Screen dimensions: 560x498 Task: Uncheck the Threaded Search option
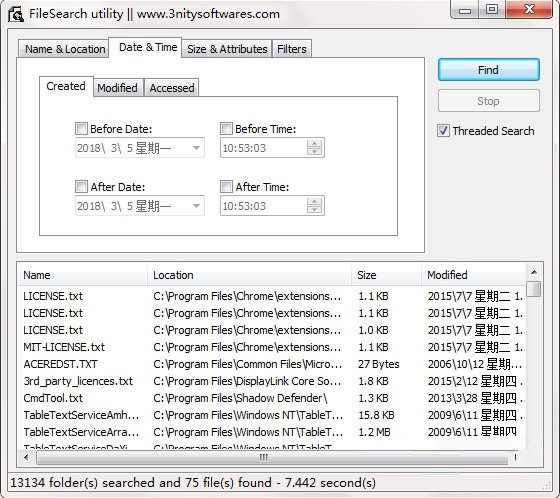(x=443, y=131)
